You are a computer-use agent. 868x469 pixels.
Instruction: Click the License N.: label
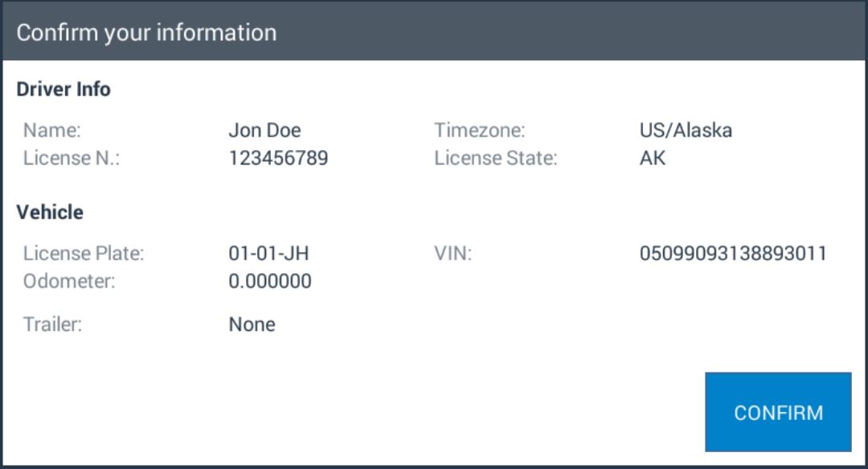tap(72, 158)
